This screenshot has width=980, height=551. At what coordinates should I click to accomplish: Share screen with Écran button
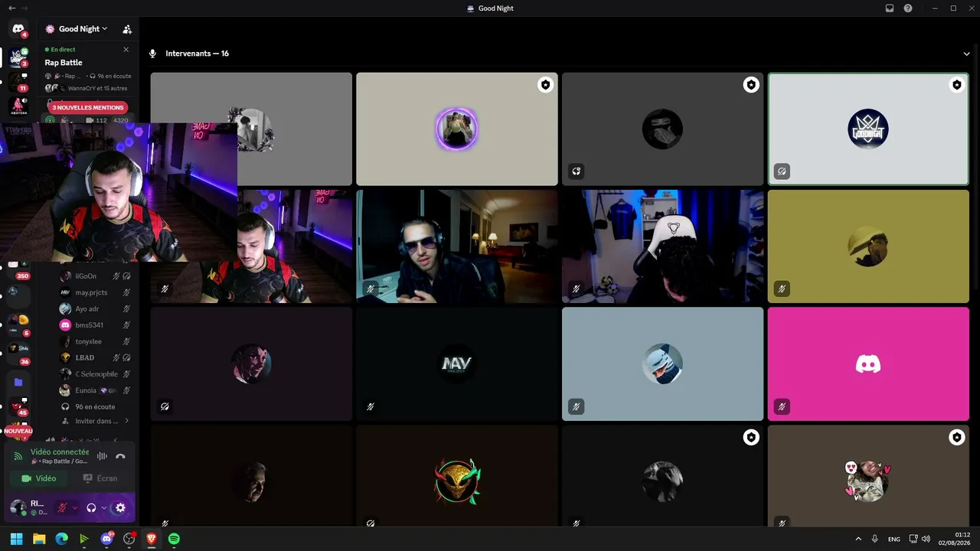point(100,478)
